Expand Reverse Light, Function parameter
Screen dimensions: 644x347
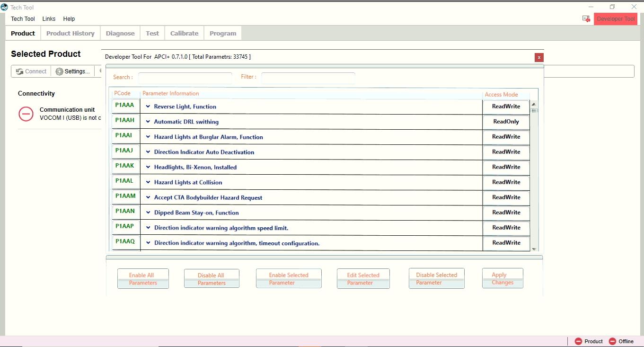pos(147,107)
